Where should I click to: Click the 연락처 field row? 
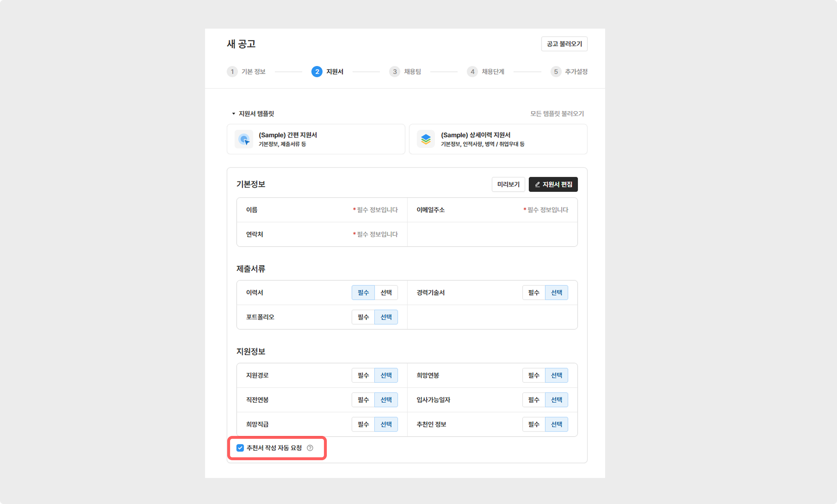[x=322, y=234]
